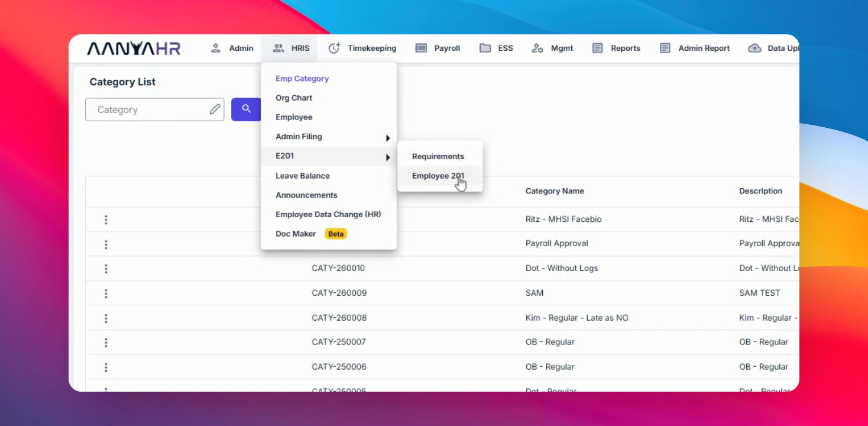Click the CATY-260010 code cell
The height and width of the screenshot is (426, 868).
pyautogui.click(x=338, y=268)
